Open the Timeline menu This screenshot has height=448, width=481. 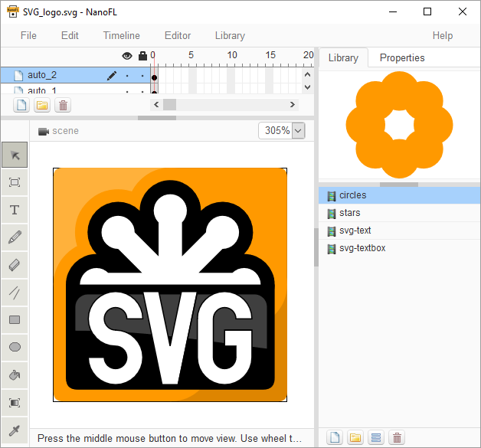pos(122,35)
